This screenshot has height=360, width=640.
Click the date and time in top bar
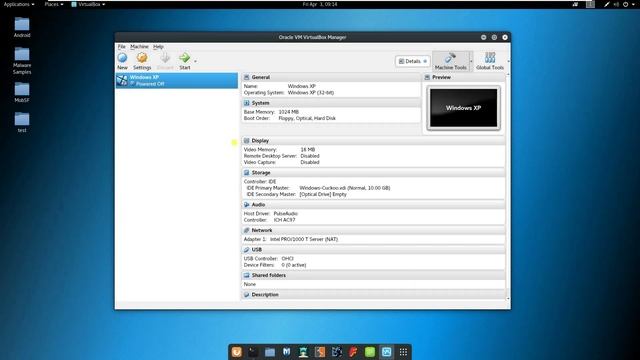[320, 4]
